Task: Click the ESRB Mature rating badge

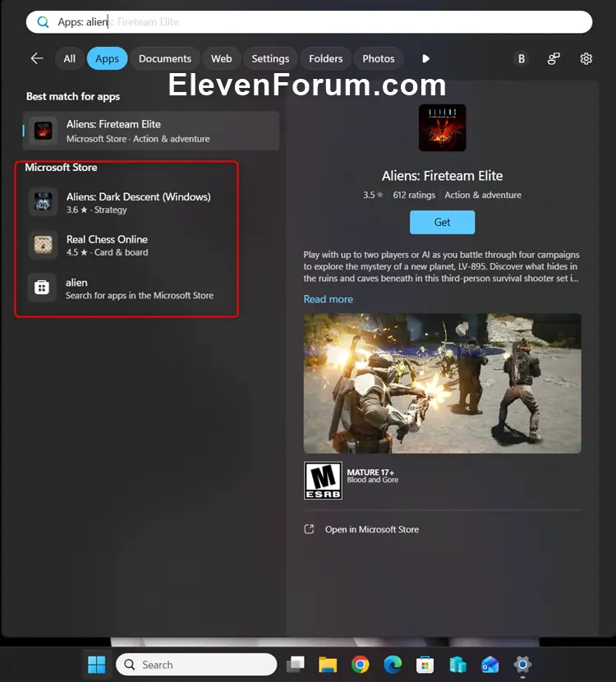Action: pos(323,481)
